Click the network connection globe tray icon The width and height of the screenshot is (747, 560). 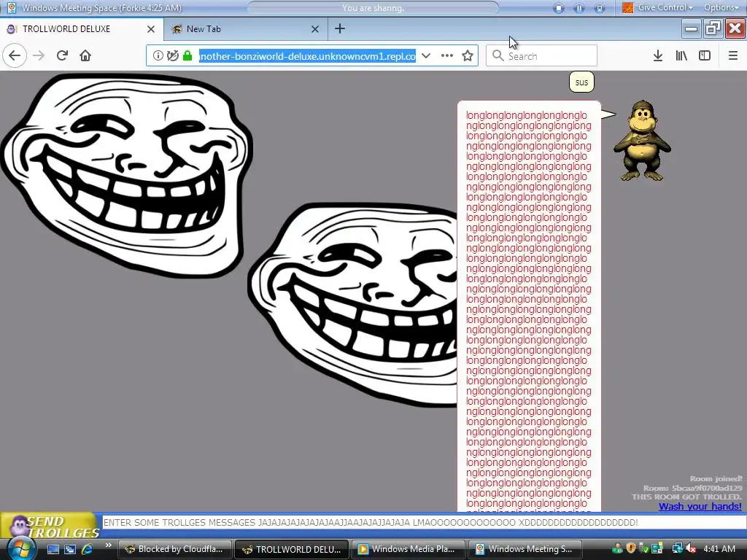tap(677, 549)
